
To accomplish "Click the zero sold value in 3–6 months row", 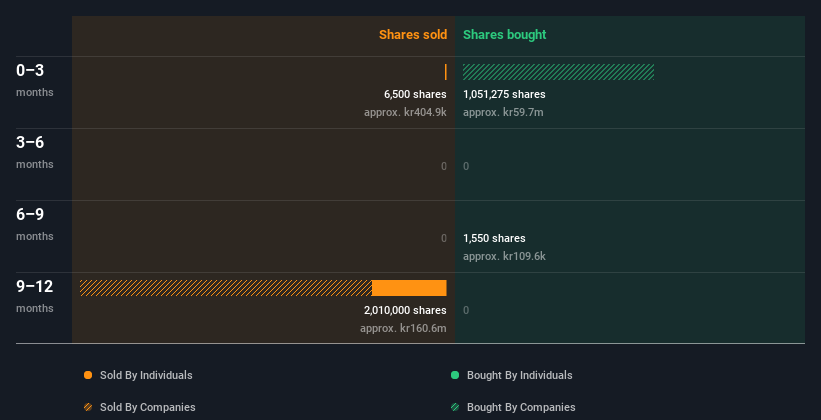I will click(444, 167).
